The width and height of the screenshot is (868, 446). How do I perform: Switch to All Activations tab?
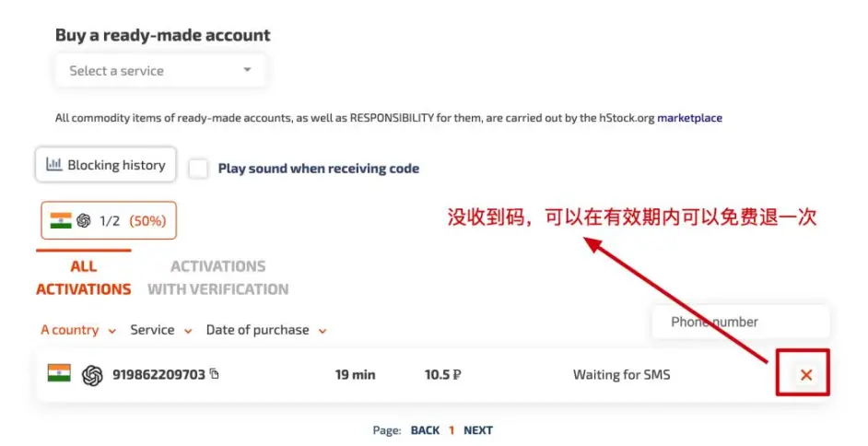84,277
